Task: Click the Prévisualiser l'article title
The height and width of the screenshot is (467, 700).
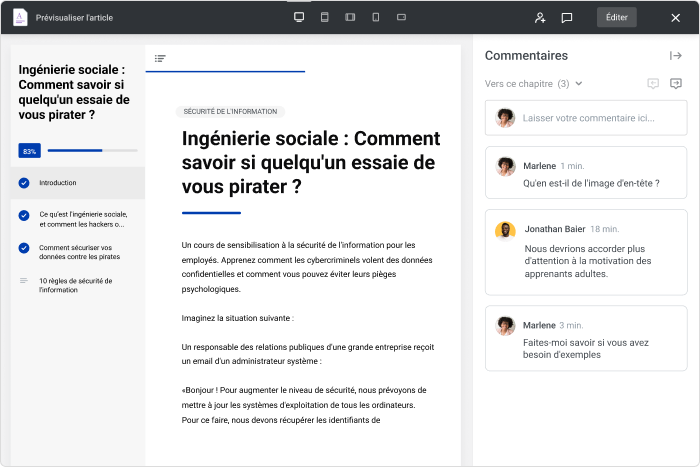Action: click(x=74, y=18)
